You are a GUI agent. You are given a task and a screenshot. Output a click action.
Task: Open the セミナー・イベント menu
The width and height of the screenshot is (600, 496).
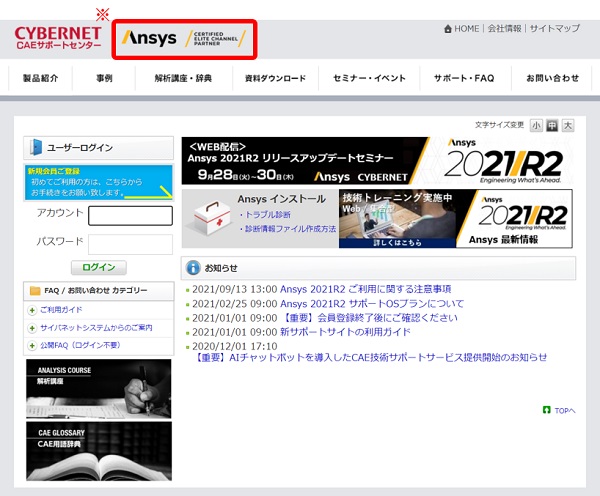(369, 78)
